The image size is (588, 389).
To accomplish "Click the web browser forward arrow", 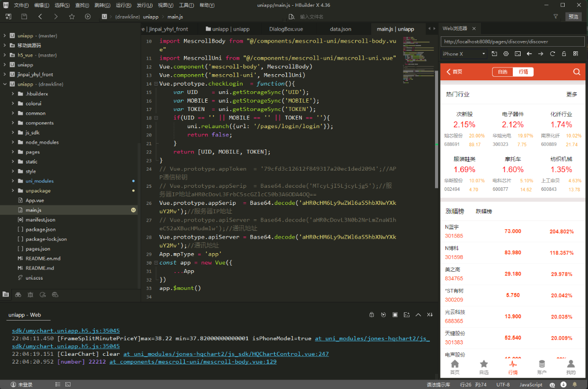I will pos(541,53).
